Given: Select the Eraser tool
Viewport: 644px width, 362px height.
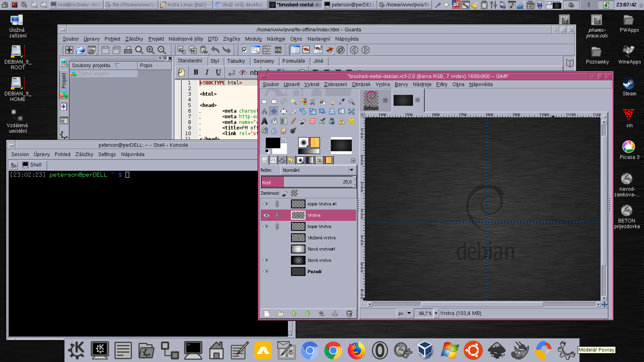Looking at the screenshot, I should 312,121.
